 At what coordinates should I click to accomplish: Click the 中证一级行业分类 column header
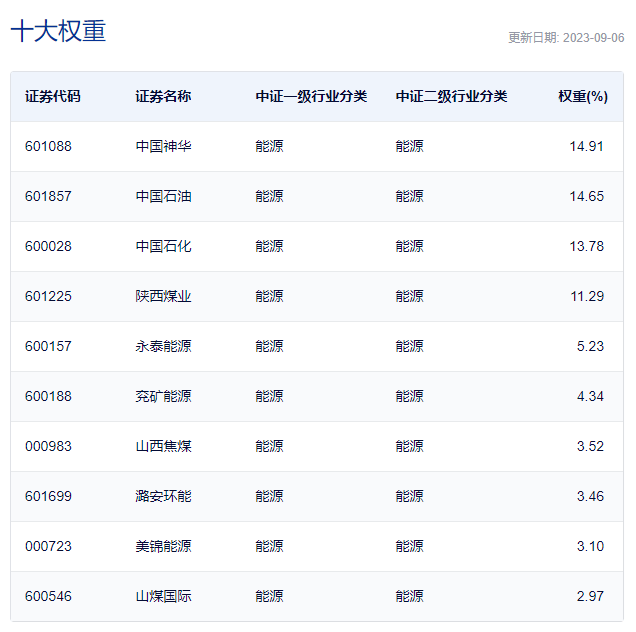coord(311,97)
